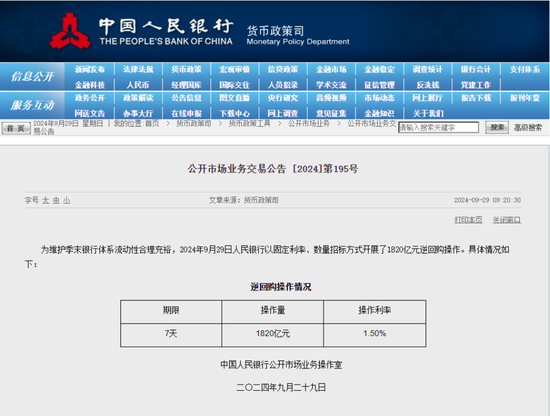Open the 货币政策 menu item
Viewport: 550px width, 416px height.
coord(186,69)
